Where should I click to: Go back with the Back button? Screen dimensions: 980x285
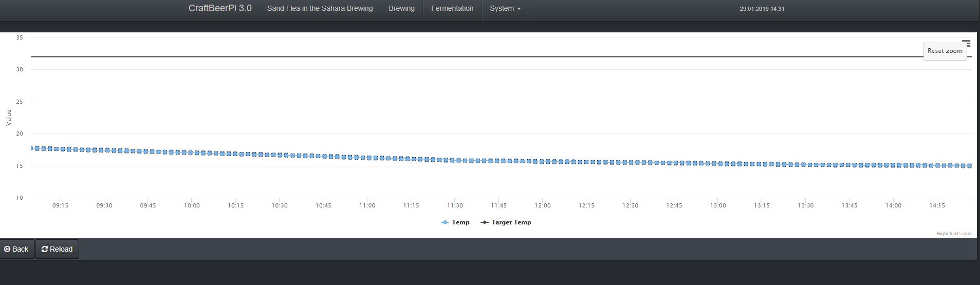pyautogui.click(x=16, y=249)
